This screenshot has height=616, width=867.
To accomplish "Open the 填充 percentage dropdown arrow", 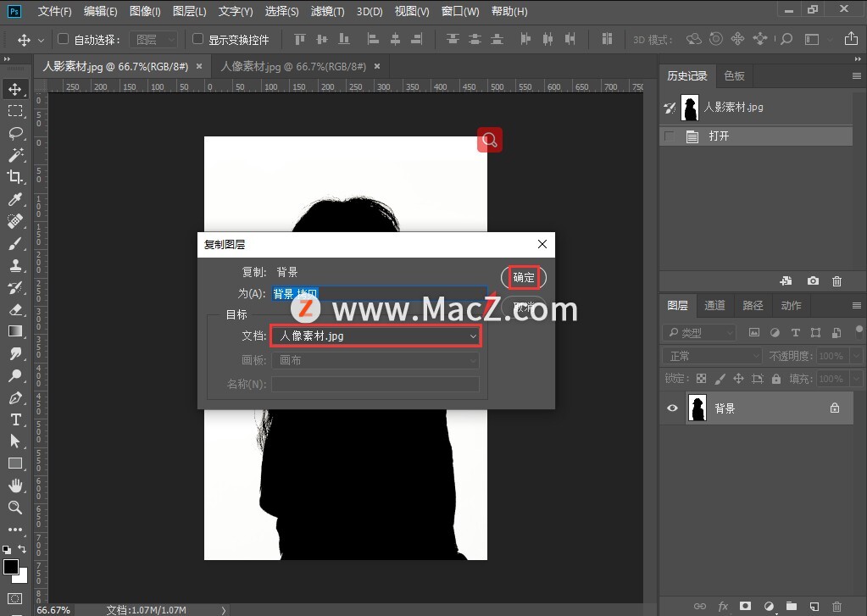I will tap(857, 379).
